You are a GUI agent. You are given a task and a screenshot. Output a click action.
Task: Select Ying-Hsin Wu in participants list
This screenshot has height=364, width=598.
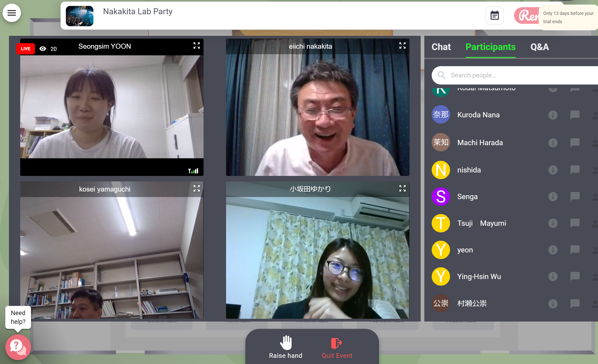(479, 277)
